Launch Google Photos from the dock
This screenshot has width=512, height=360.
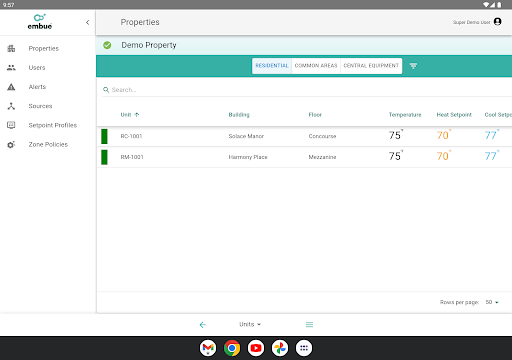(x=280, y=348)
